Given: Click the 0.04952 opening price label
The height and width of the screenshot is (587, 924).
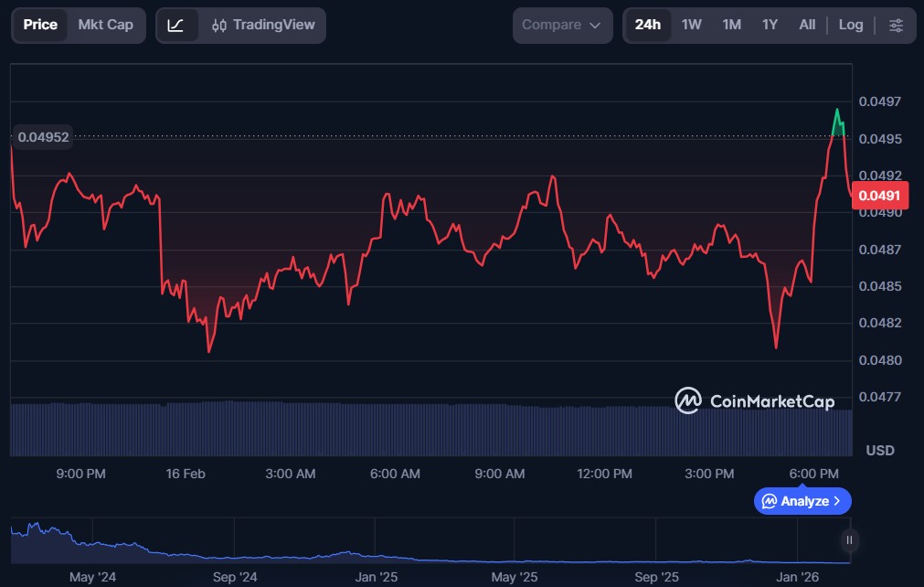Looking at the screenshot, I should (x=42, y=137).
